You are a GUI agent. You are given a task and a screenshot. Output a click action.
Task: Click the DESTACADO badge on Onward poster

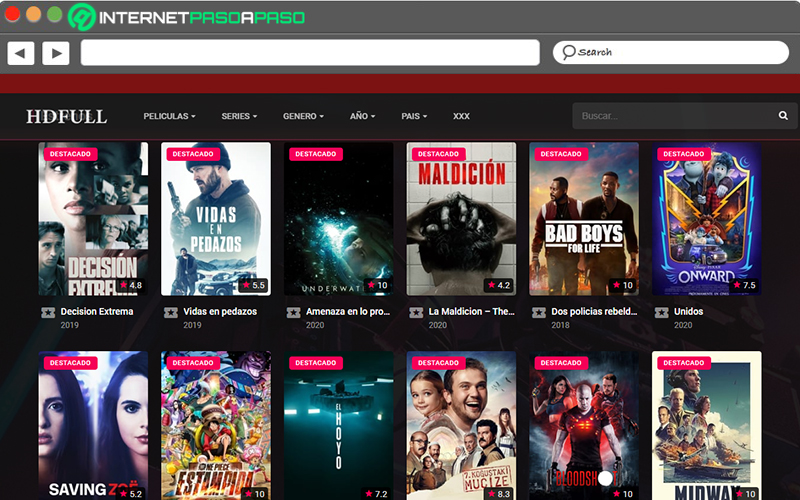tap(684, 154)
